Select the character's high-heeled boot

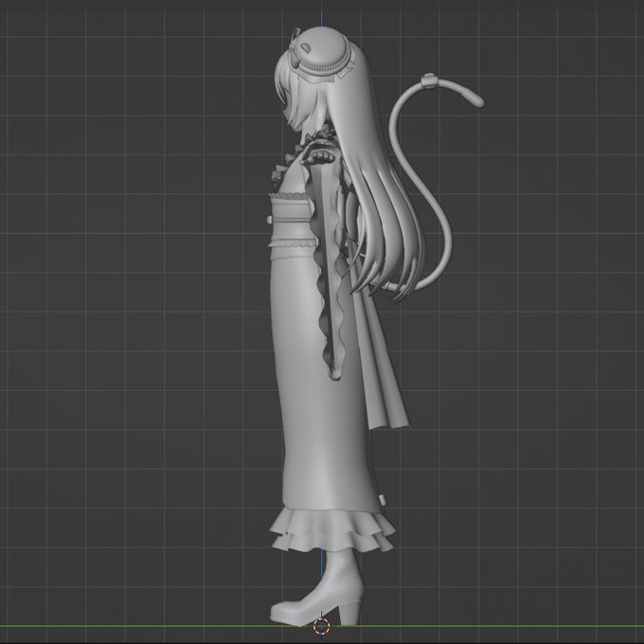pyautogui.click(x=316, y=588)
